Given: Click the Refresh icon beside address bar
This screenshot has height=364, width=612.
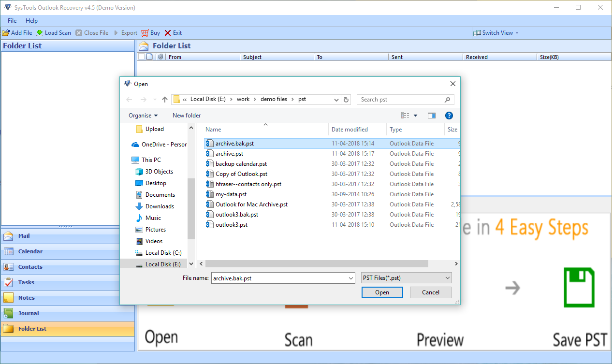Looking at the screenshot, I should click(346, 100).
